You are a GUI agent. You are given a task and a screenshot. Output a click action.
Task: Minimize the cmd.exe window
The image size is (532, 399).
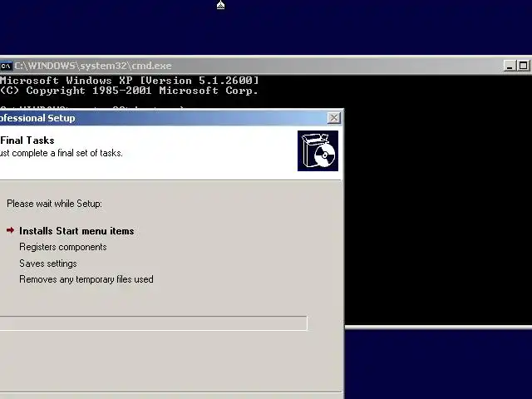510,66
